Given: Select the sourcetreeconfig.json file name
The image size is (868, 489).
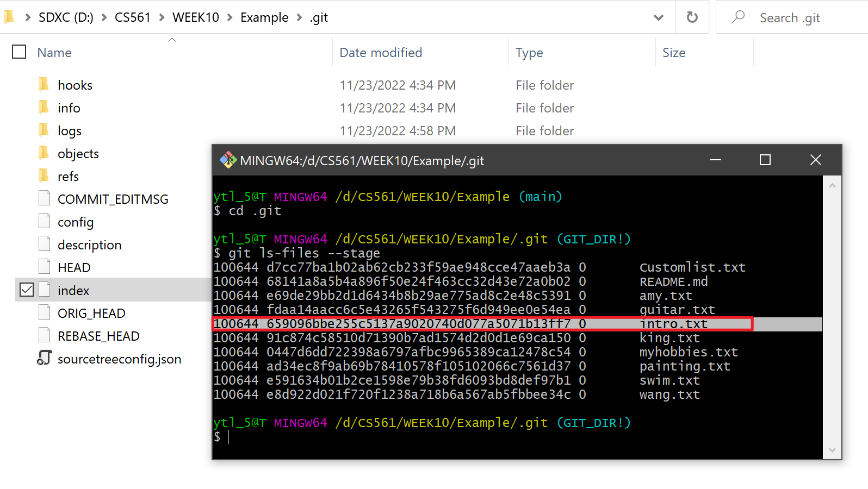Looking at the screenshot, I should coord(120,359).
